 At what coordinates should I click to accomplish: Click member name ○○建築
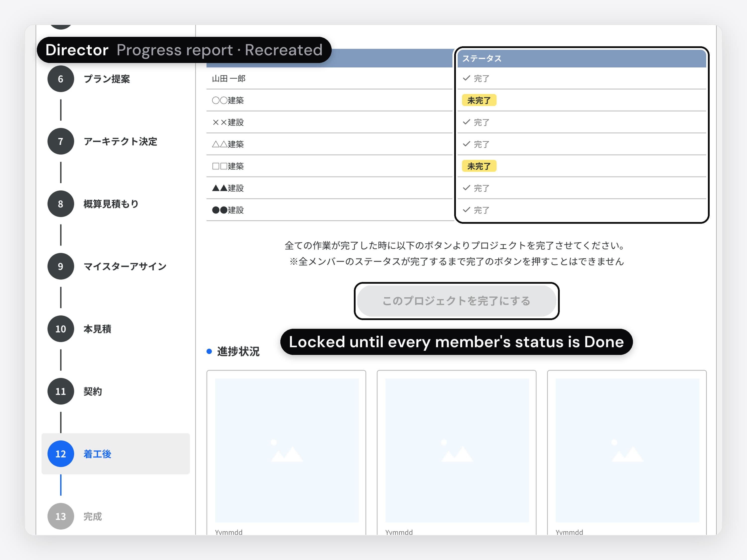point(228,100)
